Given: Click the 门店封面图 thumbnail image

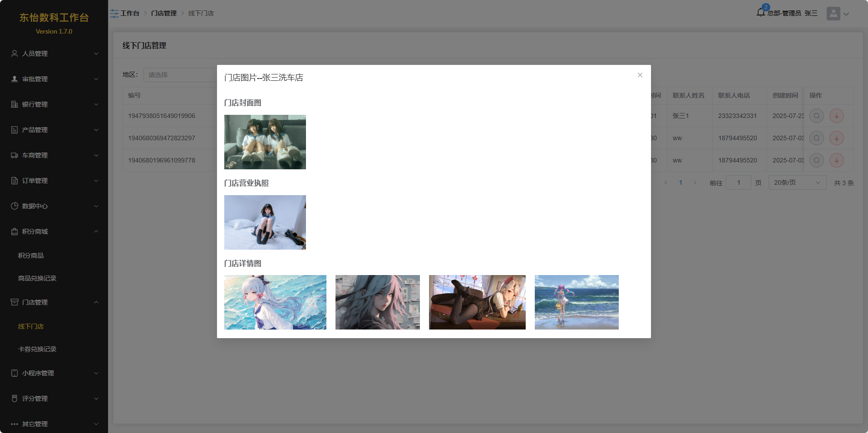Looking at the screenshot, I should pos(265,142).
